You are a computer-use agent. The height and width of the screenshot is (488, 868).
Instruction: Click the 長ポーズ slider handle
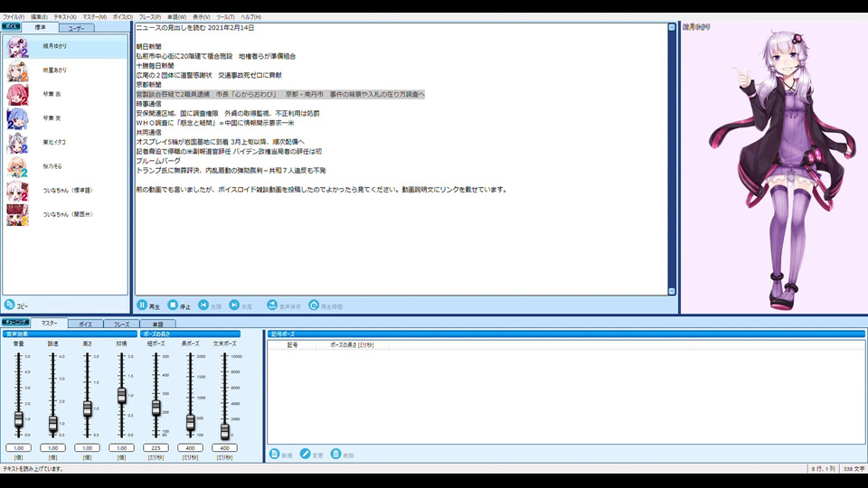point(191,422)
